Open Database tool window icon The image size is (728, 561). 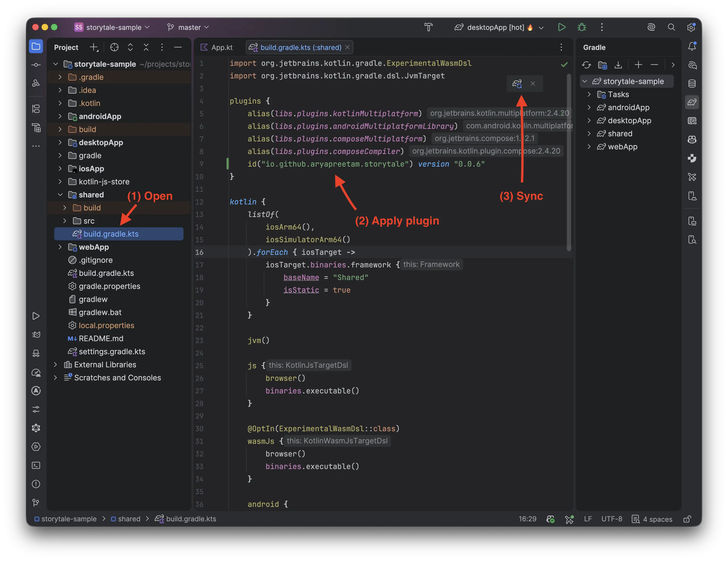pos(692,84)
